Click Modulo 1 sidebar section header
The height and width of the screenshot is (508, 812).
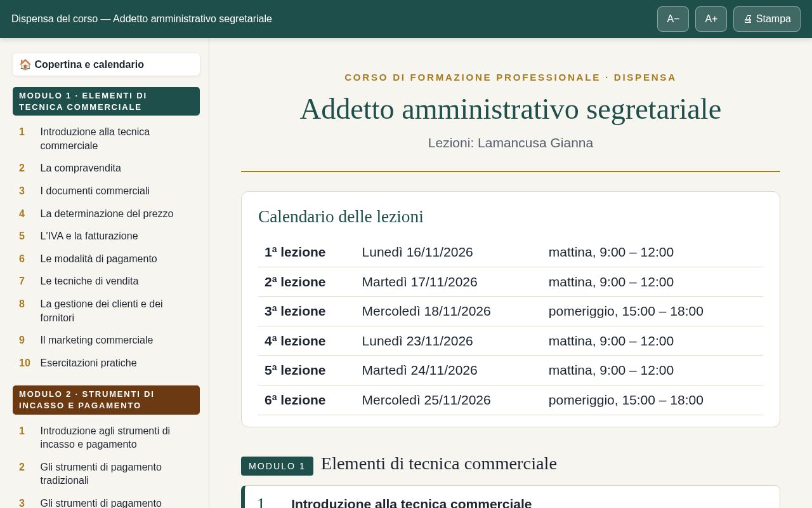106,102
